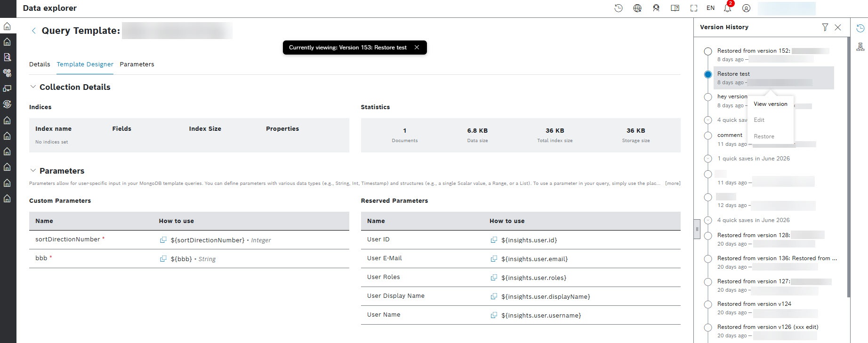868x343 pixels.
Task: Toggle fullscreen mode icon
Action: point(694,8)
